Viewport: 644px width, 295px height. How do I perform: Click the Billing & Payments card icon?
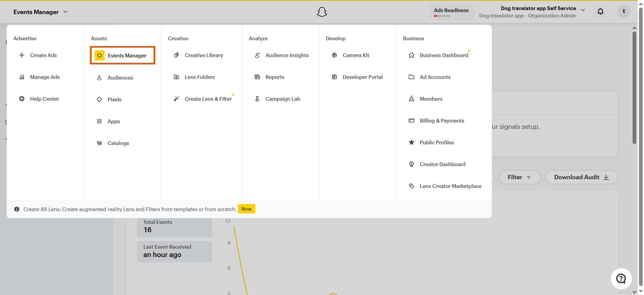412,120
